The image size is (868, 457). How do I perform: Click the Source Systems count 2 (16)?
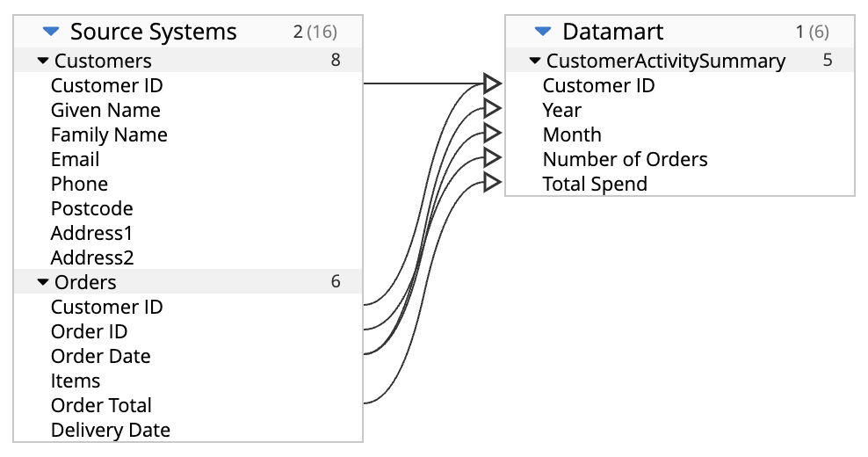(x=315, y=32)
